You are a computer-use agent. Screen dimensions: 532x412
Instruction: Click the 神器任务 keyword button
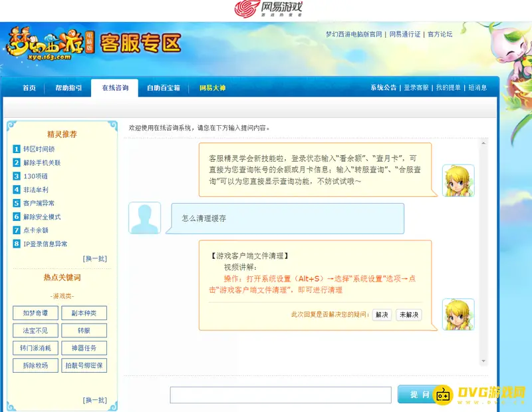pyautogui.click(x=84, y=348)
